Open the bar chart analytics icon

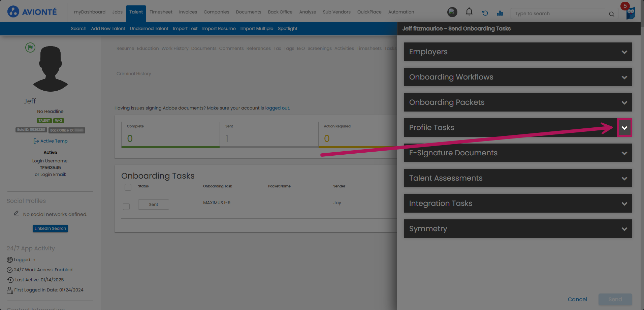coord(500,13)
